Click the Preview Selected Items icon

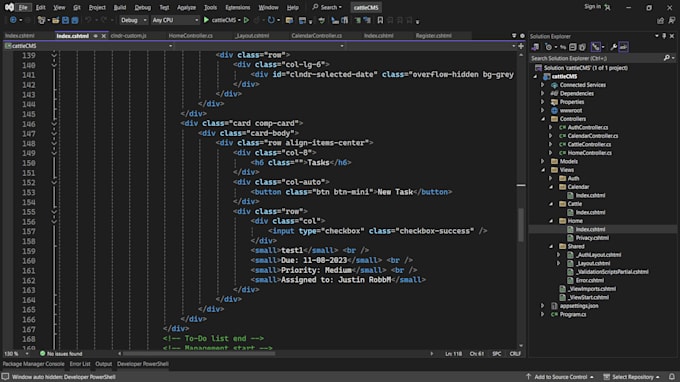tap(623, 47)
